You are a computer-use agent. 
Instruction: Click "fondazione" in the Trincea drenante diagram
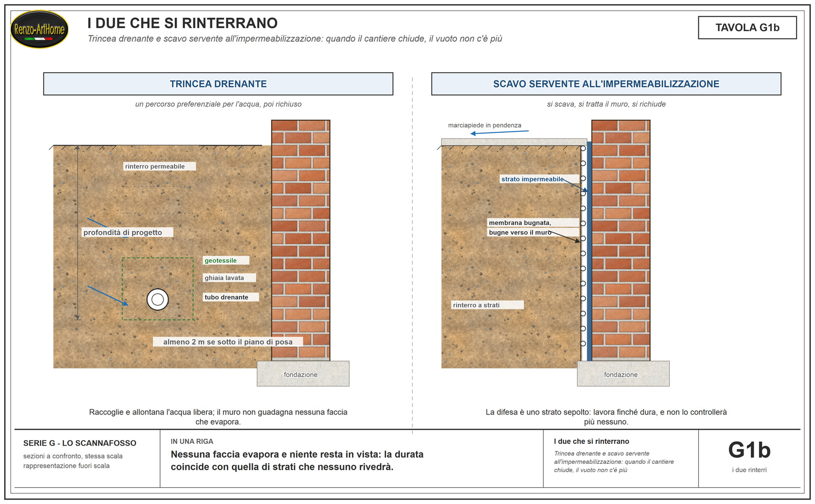(301, 375)
